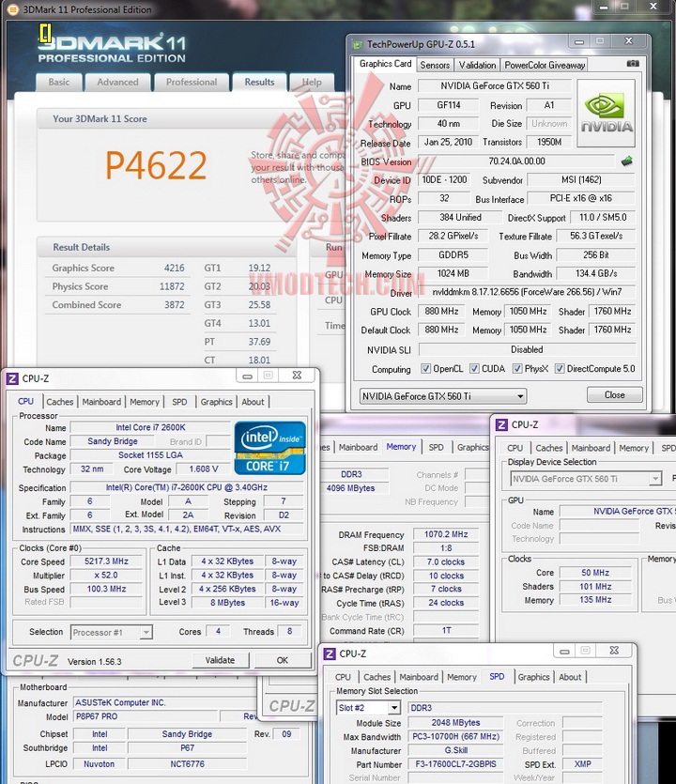Click the Core Speed value 5217.3 MHz

(x=106, y=561)
